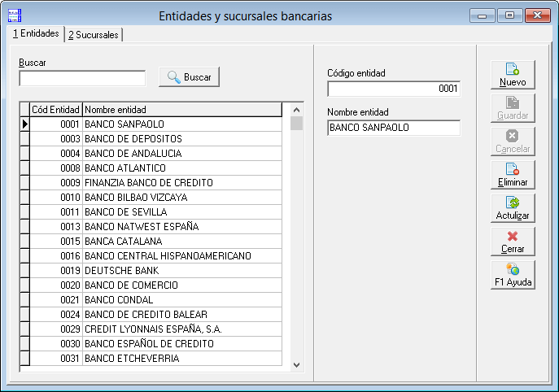The width and height of the screenshot is (559, 392).
Task: Click the Buscar button with the magnifier icon
Action: point(189,77)
